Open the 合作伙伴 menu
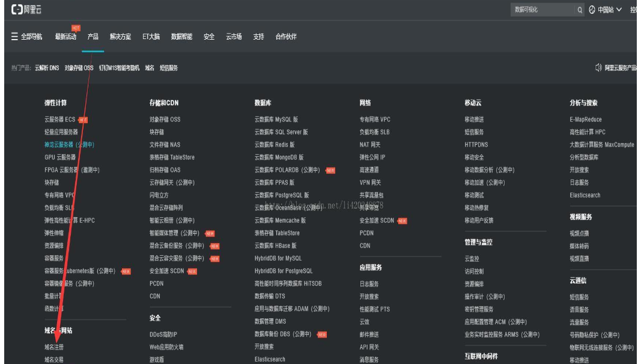This screenshot has width=641, height=364. 286,37
